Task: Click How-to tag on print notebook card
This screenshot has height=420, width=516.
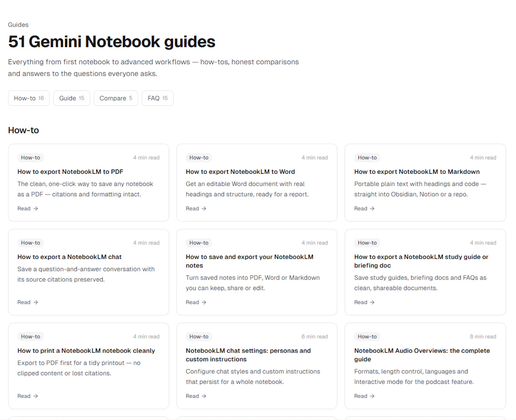Action: 31,337
